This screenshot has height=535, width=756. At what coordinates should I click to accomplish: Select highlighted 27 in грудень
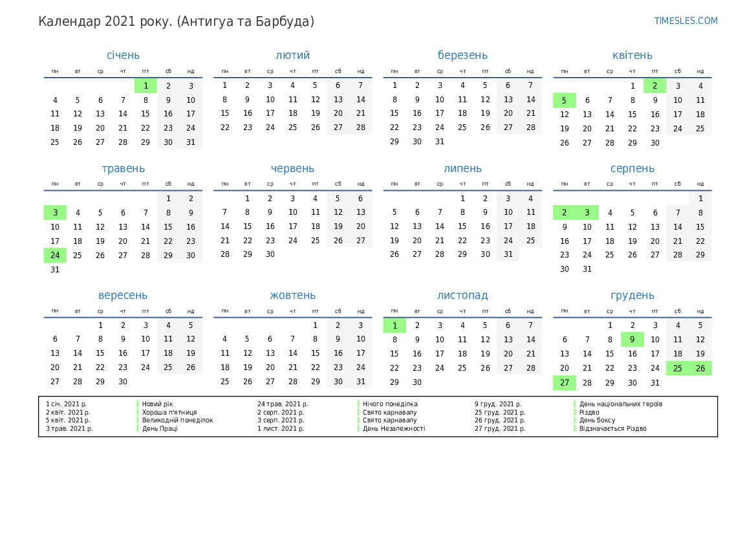pos(564,382)
